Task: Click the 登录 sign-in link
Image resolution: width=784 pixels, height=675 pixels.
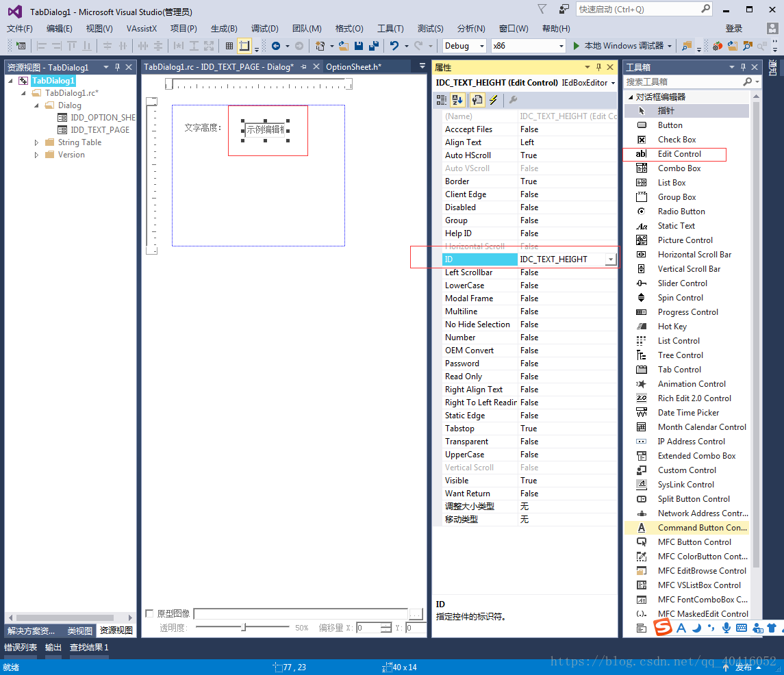Action: pyautogui.click(x=734, y=29)
